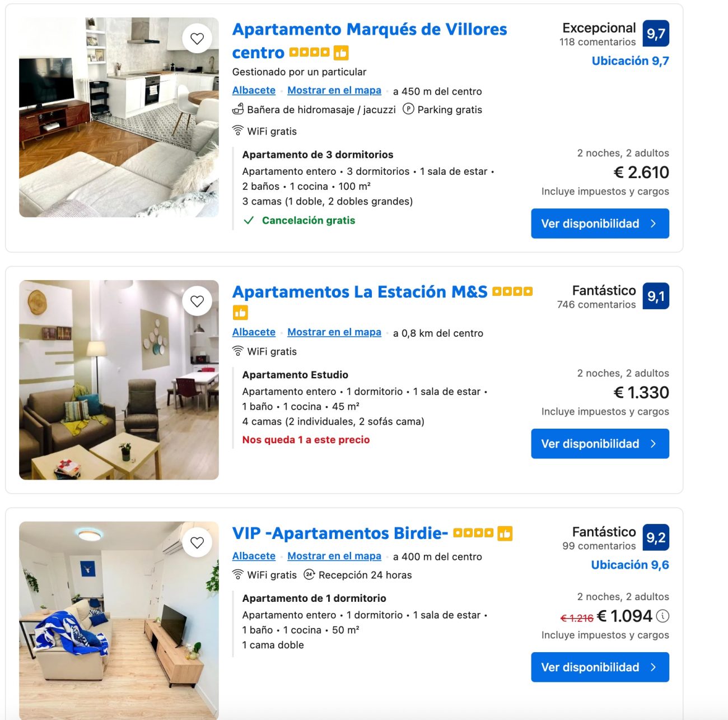
Task: Open the Birdie apartment living room photo
Action: [119, 621]
